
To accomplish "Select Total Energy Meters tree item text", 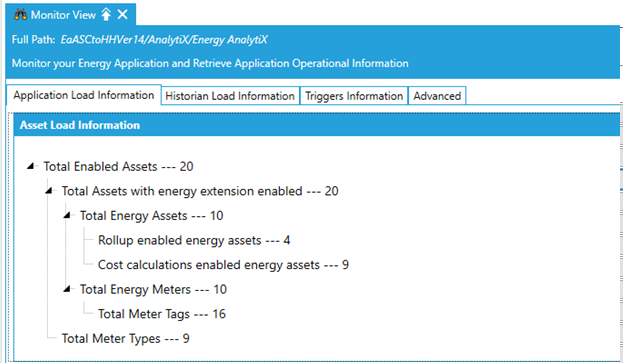I will click(153, 290).
